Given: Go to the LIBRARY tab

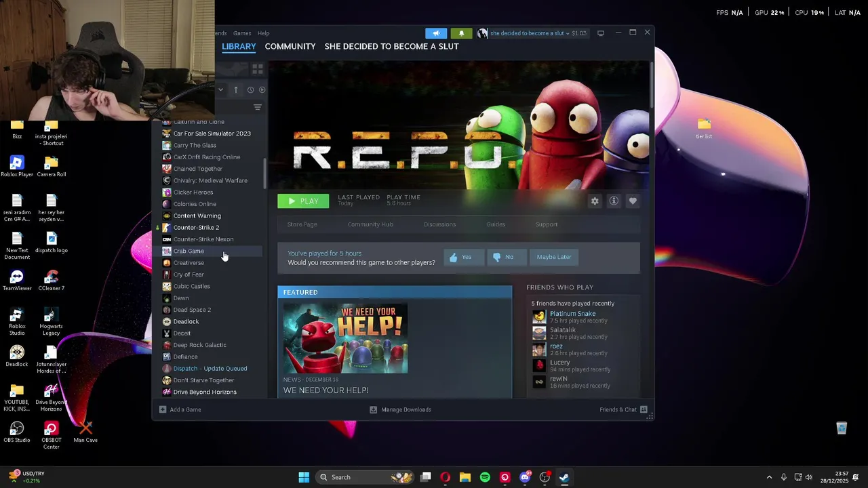Looking at the screenshot, I should point(239,46).
